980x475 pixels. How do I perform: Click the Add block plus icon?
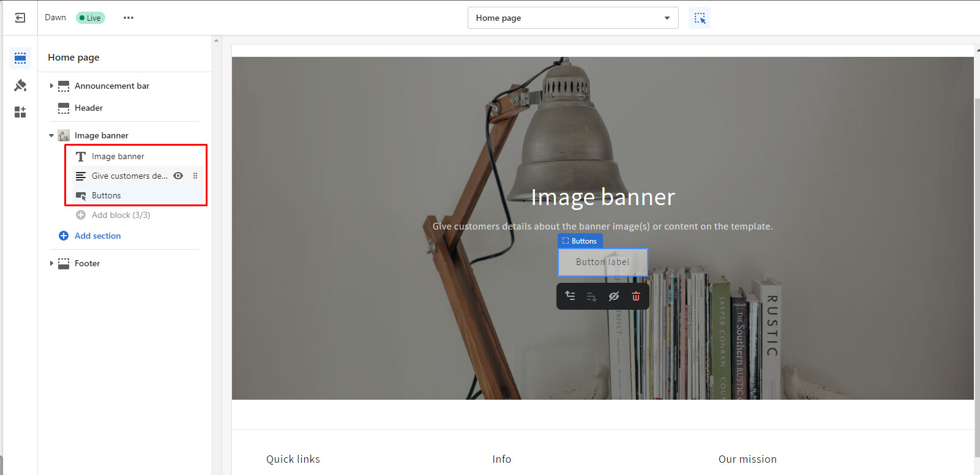81,215
